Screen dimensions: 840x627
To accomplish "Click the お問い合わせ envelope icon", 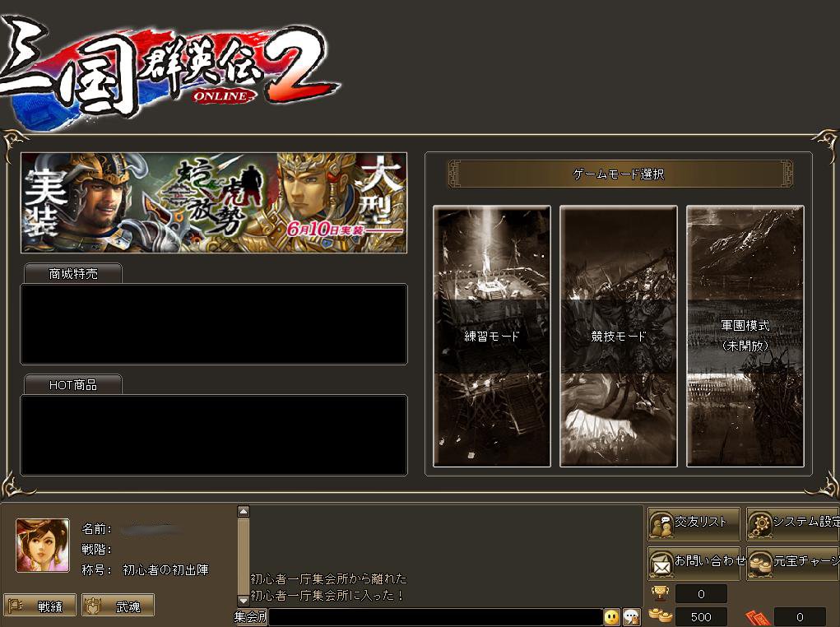I will 661,564.
